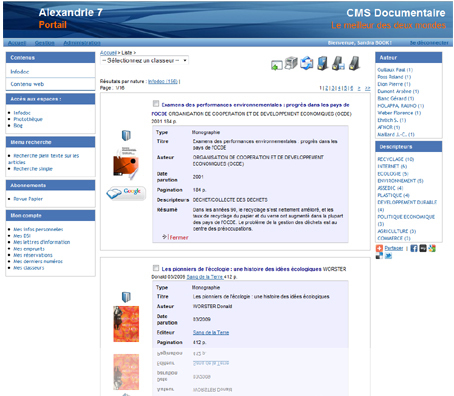Open the Recherche simple link
The image size is (454, 396).
pyautogui.click(x=33, y=169)
